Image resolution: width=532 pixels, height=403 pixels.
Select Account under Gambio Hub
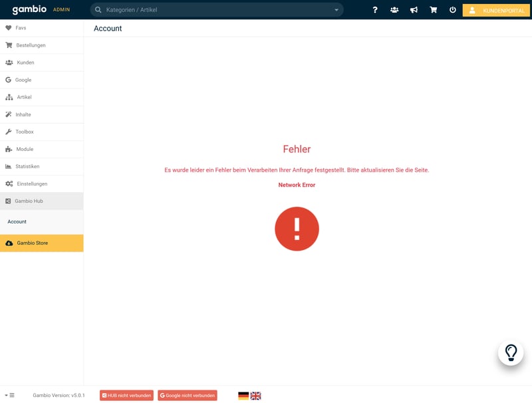click(17, 221)
